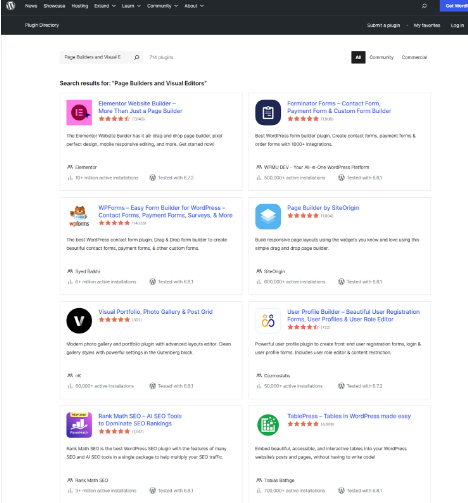Open the Showcase menu item
Viewport: 468px width, 503px height.
(x=54, y=6)
